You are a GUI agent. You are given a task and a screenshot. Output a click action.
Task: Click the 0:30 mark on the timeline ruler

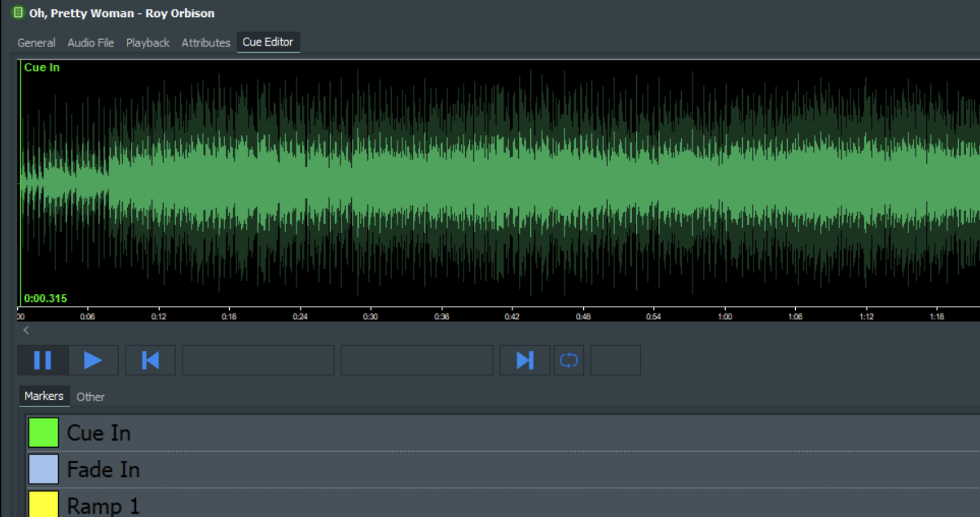(x=371, y=316)
